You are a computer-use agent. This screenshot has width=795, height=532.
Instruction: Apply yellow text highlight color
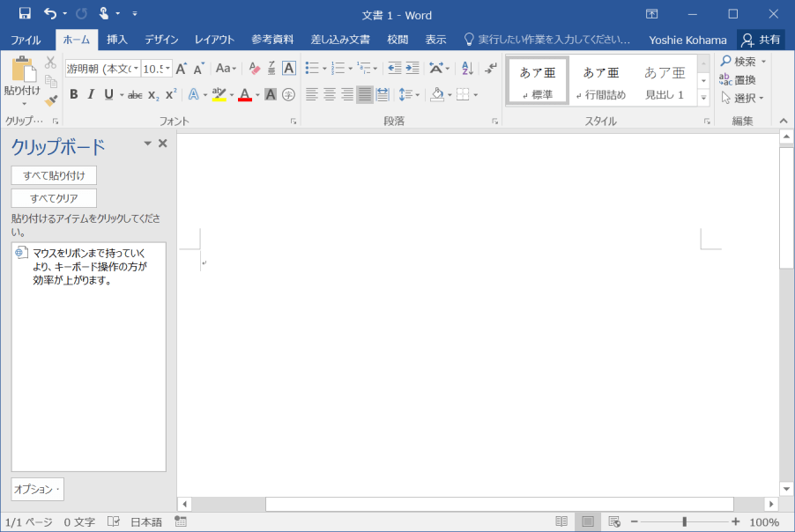[219, 94]
